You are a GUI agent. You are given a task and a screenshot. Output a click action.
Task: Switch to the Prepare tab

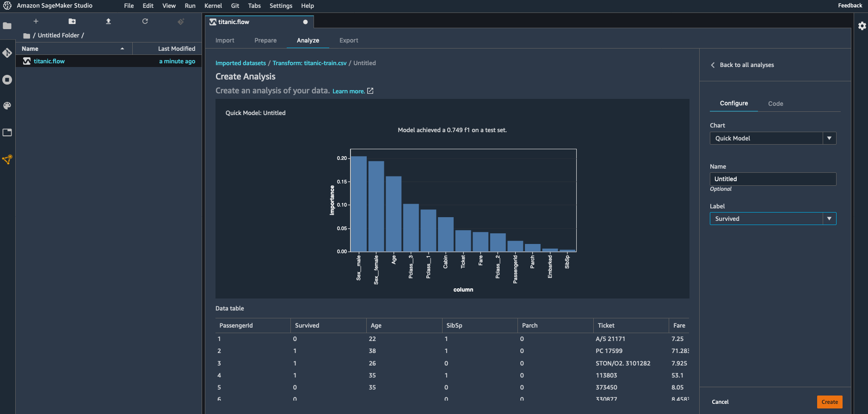[265, 41]
